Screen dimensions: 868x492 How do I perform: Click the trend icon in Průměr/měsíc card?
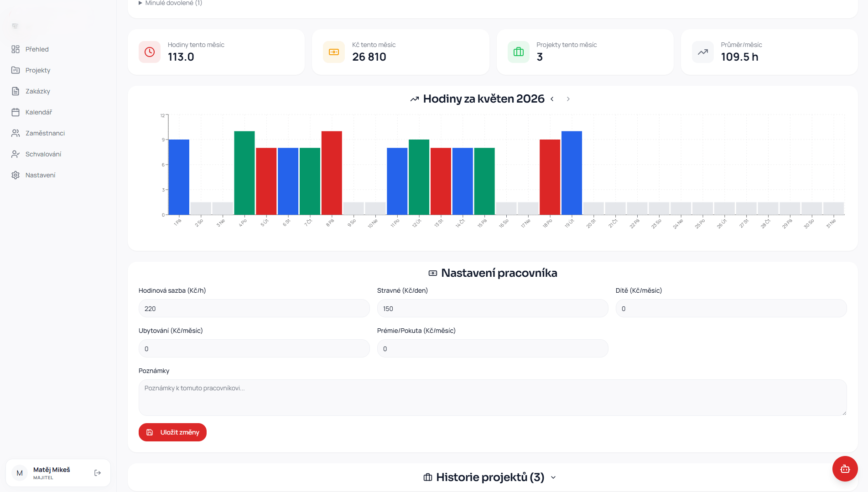coord(703,52)
